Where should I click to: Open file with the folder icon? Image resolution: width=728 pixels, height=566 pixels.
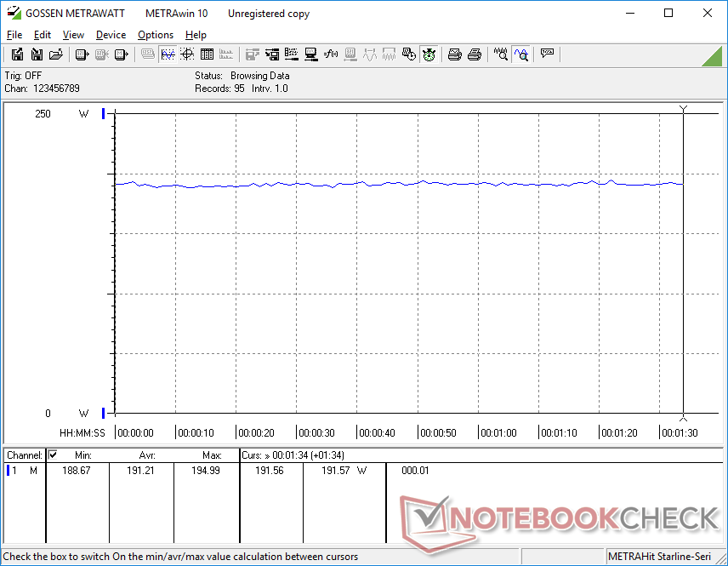pos(55,54)
